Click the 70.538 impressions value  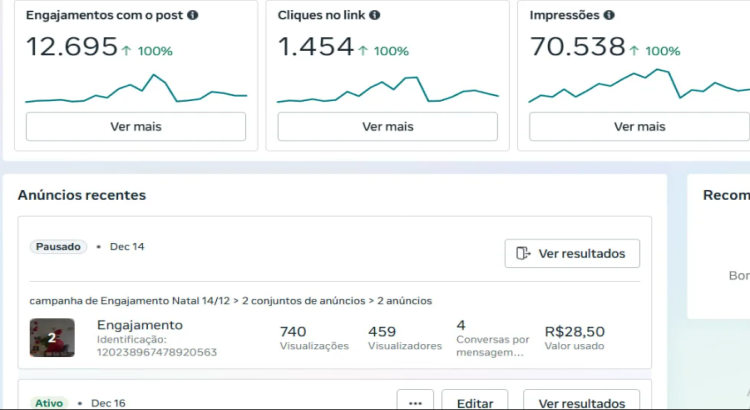(x=577, y=46)
